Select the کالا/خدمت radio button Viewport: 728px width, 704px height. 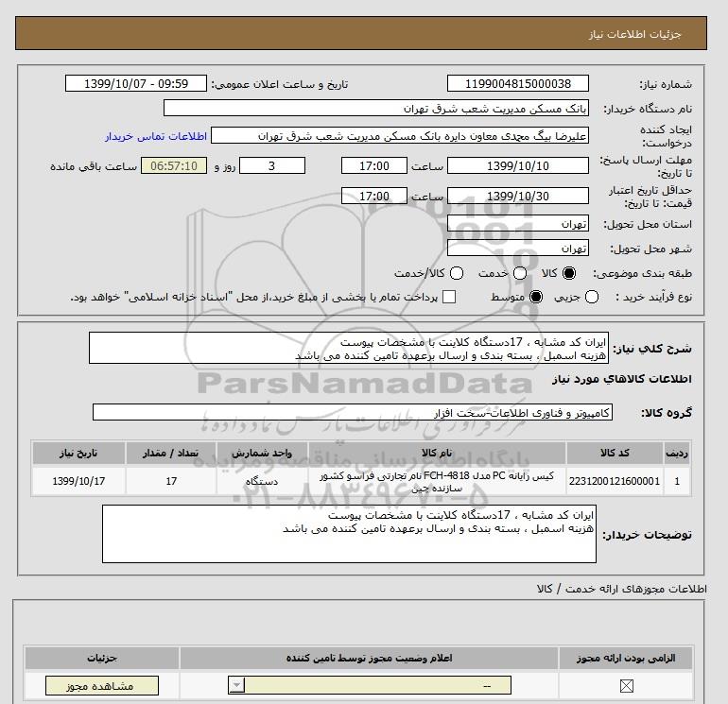click(x=457, y=273)
